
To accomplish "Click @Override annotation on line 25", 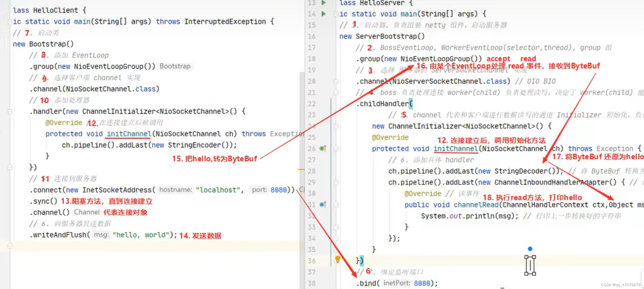I will point(390,138).
